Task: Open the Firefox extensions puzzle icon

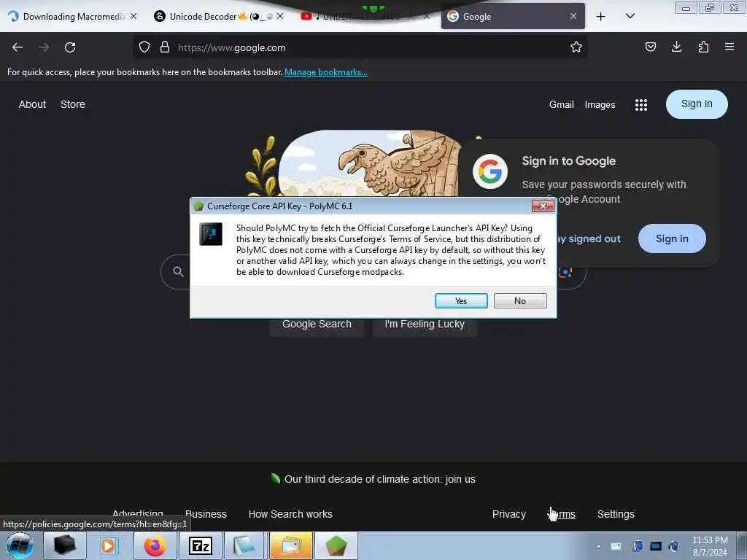Action: tap(703, 47)
